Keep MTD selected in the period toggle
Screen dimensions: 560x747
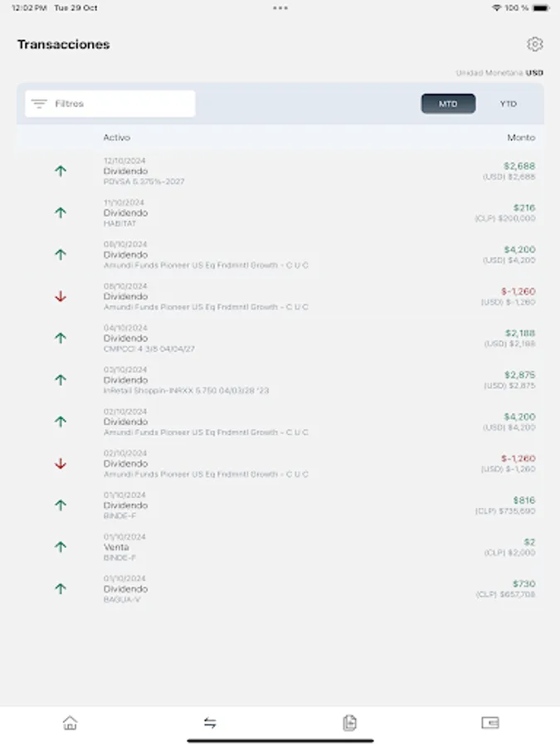pyautogui.click(x=448, y=103)
